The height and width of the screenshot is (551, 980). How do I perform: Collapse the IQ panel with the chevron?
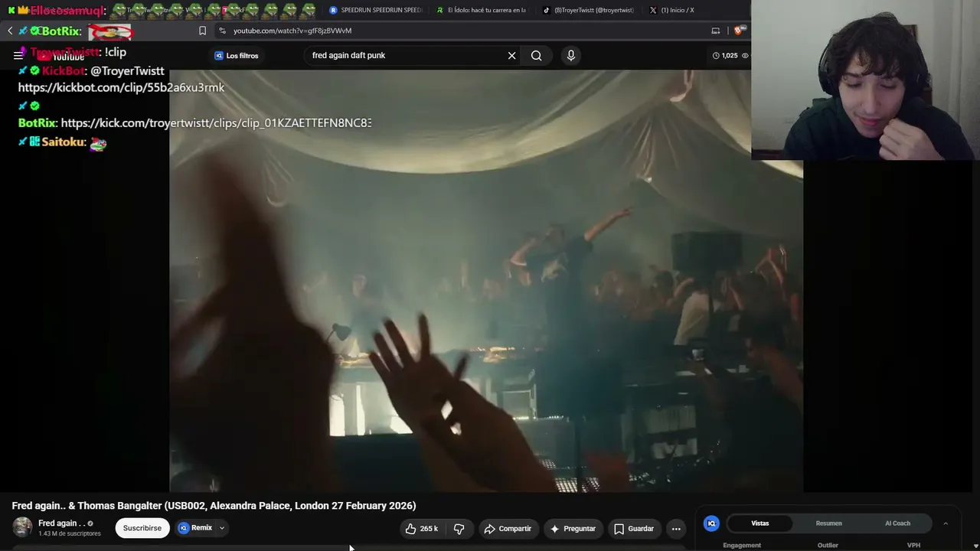pos(946,523)
